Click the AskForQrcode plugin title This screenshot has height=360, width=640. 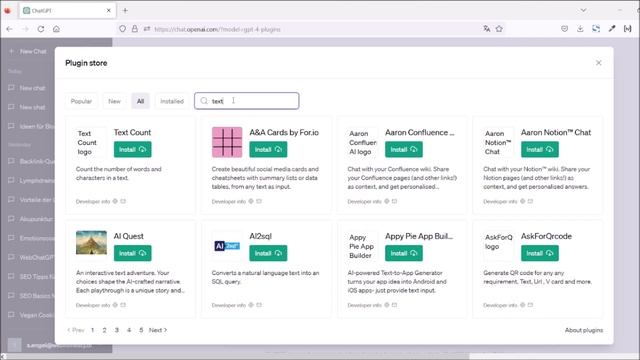[546, 236]
